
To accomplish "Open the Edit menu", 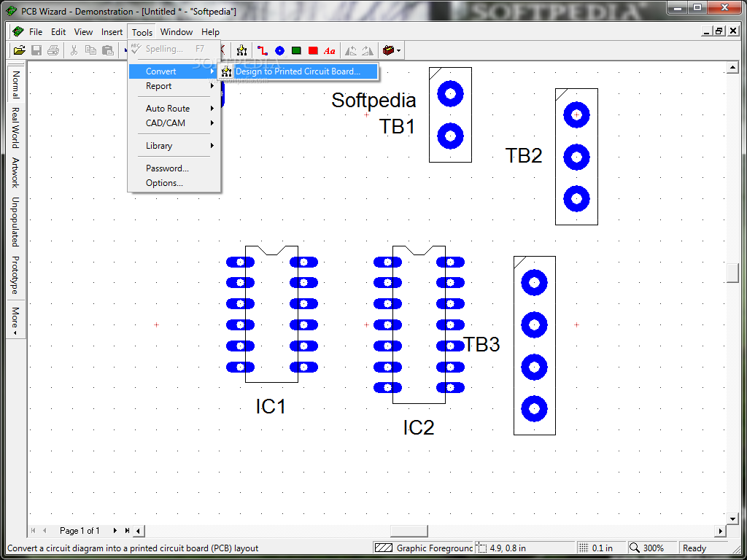I will pyautogui.click(x=58, y=32).
